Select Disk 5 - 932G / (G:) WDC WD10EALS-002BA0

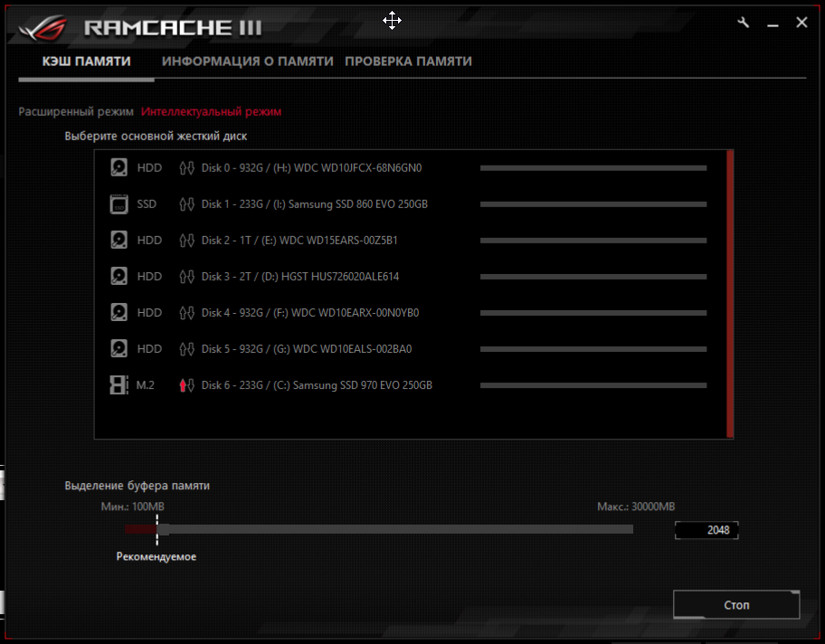coord(307,349)
